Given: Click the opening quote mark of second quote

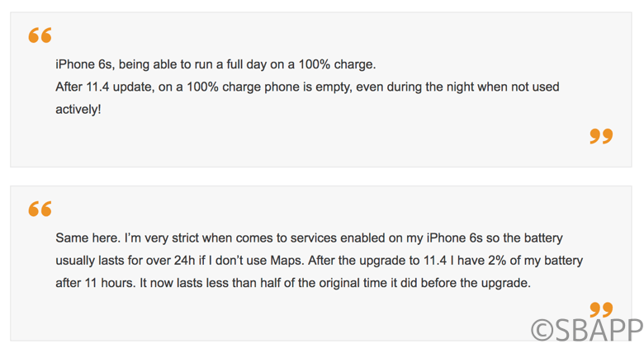Looking at the screenshot, I should pos(40,209).
